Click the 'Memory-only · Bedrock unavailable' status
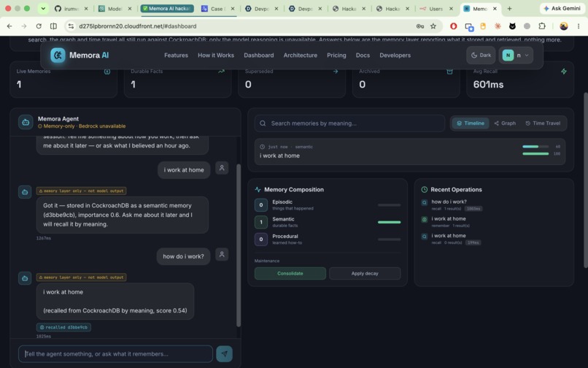This screenshot has height=368, width=588. click(x=82, y=126)
